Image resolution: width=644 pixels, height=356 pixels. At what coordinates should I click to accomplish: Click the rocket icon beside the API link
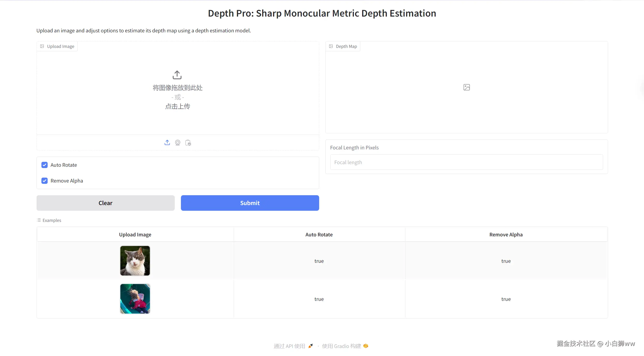[x=311, y=346]
